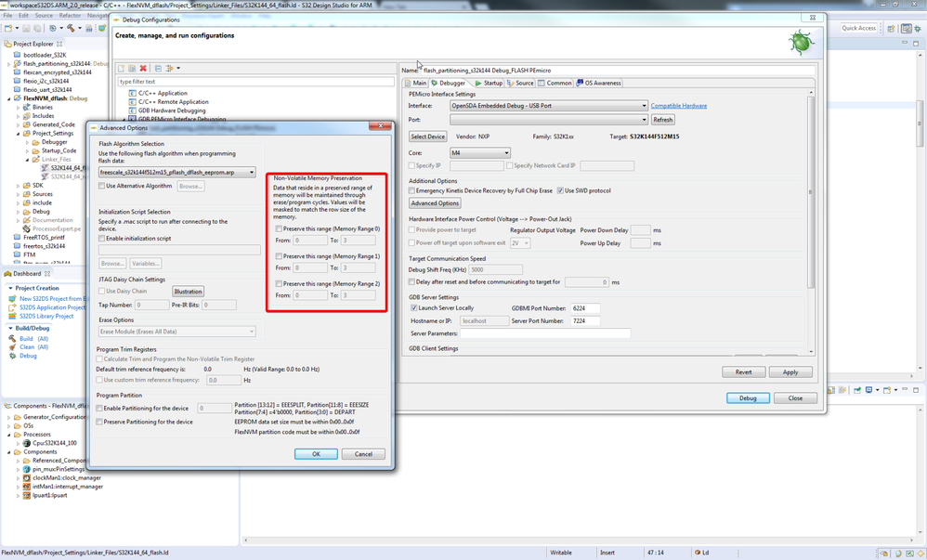The width and height of the screenshot is (927, 560).
Task: Open the File menu
Action: click(7, 16)
